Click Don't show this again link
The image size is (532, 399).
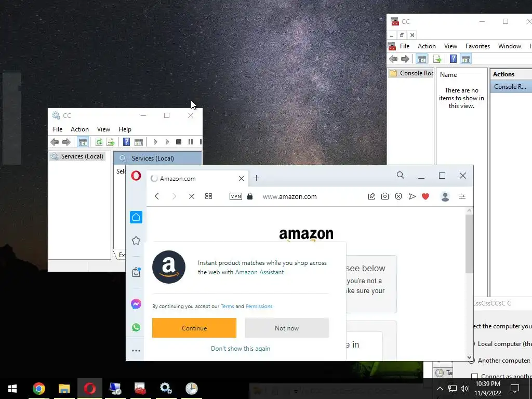241,349
